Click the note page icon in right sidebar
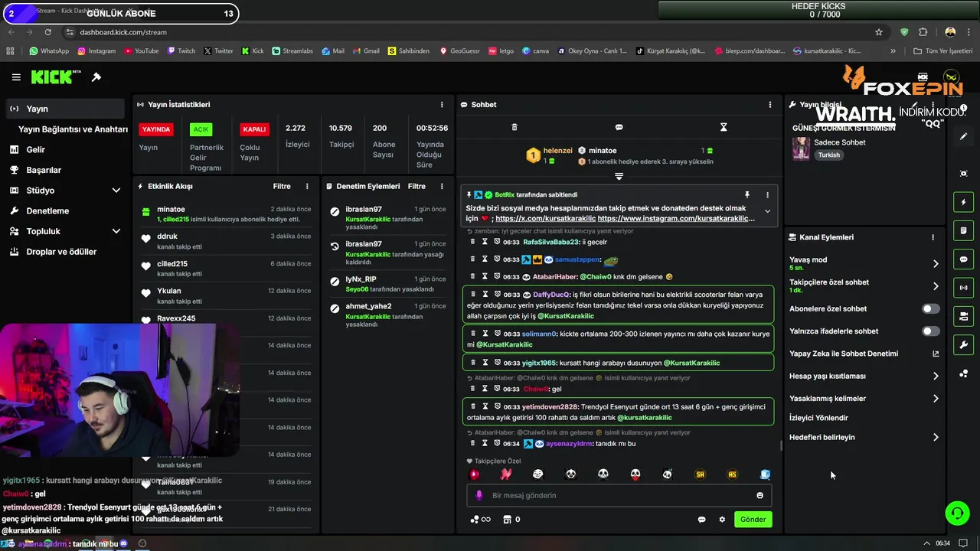 [963, 230]
